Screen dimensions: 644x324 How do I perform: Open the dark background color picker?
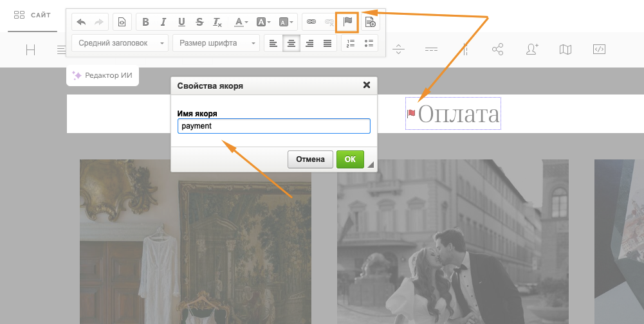click(x=263, y=22)
